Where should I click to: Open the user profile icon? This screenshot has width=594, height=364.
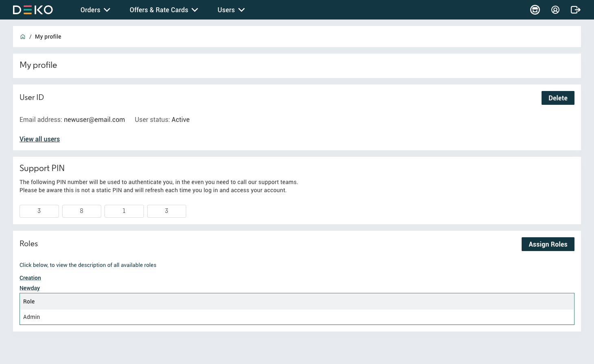[555, 10]
